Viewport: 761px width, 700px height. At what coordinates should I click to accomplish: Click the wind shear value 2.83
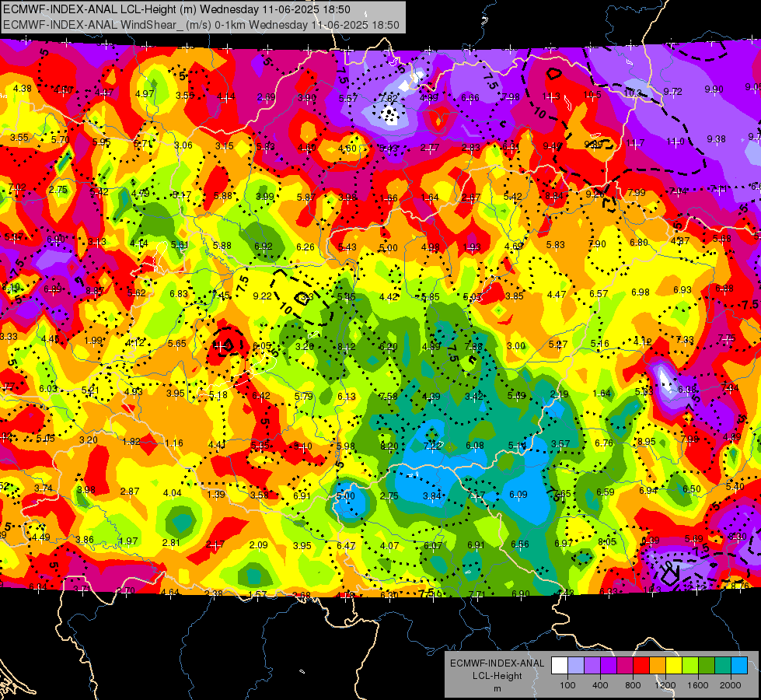pyautogui.click(x=471, y=147)
